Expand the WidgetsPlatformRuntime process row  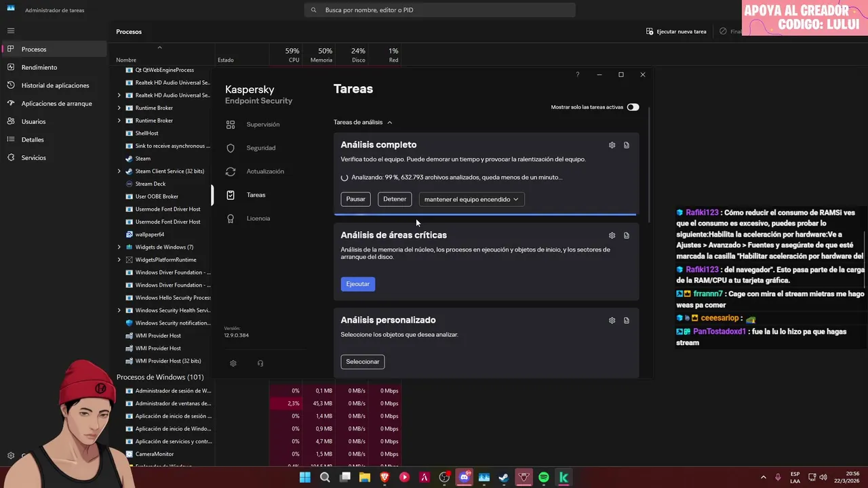point(119,260)
